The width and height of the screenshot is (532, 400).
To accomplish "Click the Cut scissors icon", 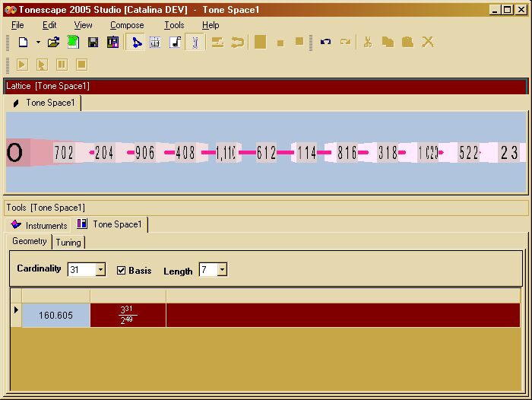I will click(x=368, y=42).
